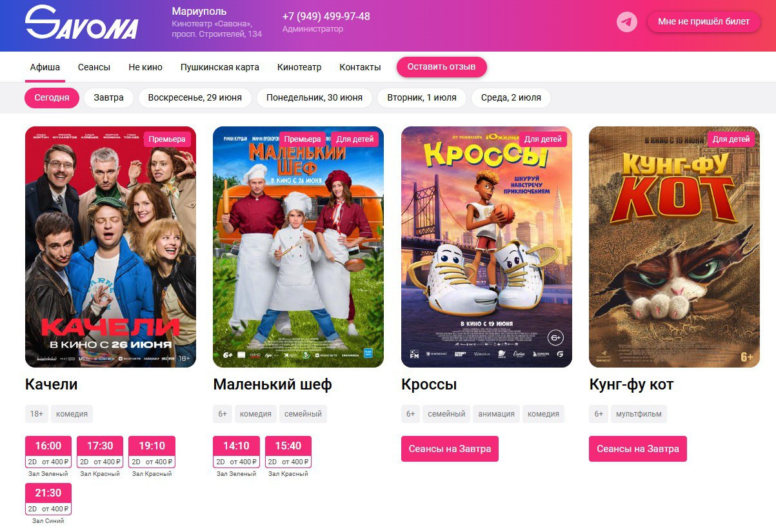Open the Кунг-фу кот poster

pyautogui.click(x=675, y=247)
